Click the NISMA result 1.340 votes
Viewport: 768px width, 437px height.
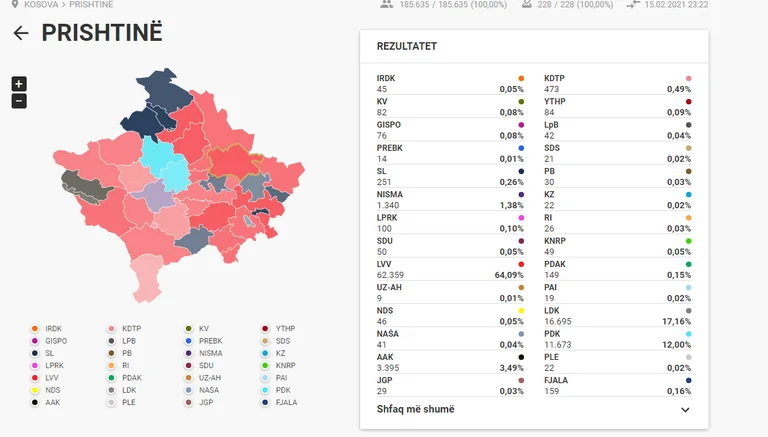[388, 205]
